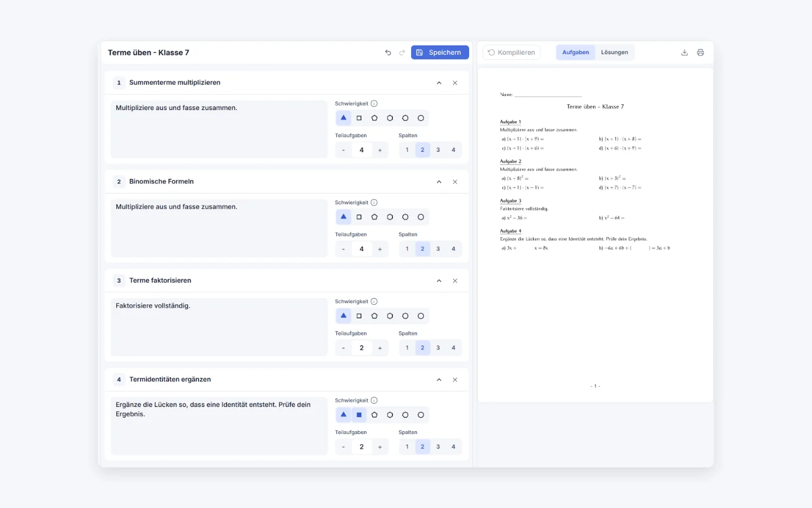
Task: Set 4 columns for Summenterme multiplizieren
Action: [453, 150]
